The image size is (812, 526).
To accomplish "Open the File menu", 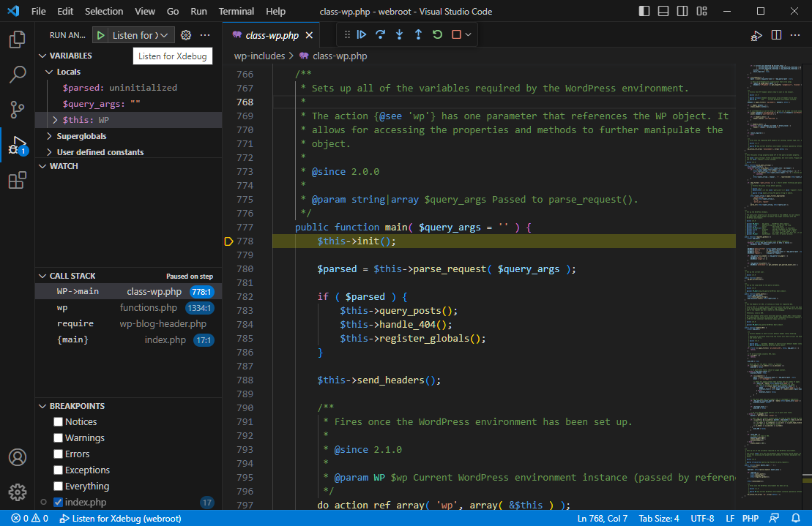I will pos(38,12).
